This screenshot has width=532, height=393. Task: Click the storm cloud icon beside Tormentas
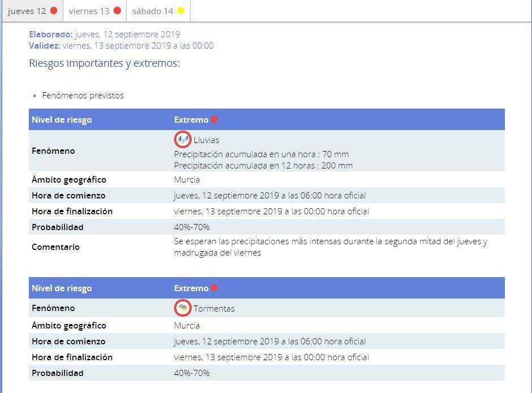(x=183, y=308)
